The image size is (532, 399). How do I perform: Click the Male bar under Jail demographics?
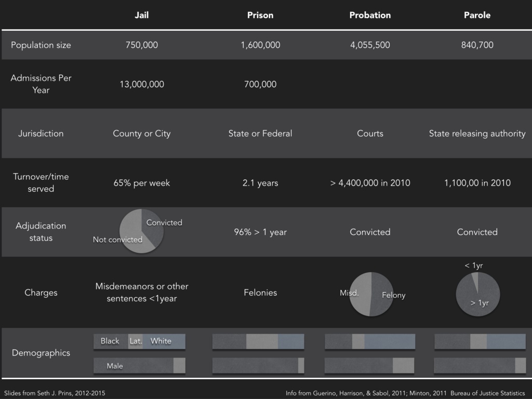[x=134, y=366]
